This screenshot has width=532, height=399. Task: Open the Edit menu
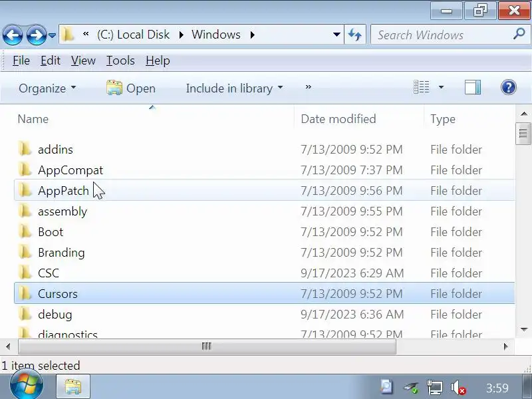pos(51,61)
